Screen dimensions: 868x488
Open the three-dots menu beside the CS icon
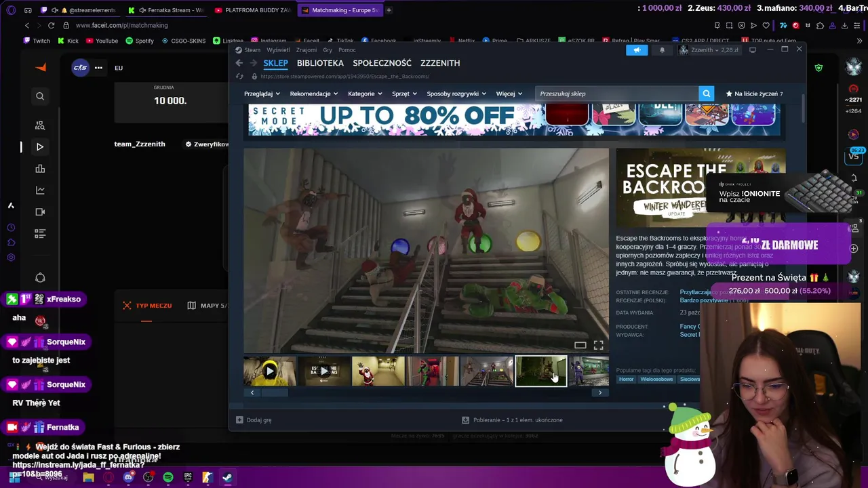98,67
